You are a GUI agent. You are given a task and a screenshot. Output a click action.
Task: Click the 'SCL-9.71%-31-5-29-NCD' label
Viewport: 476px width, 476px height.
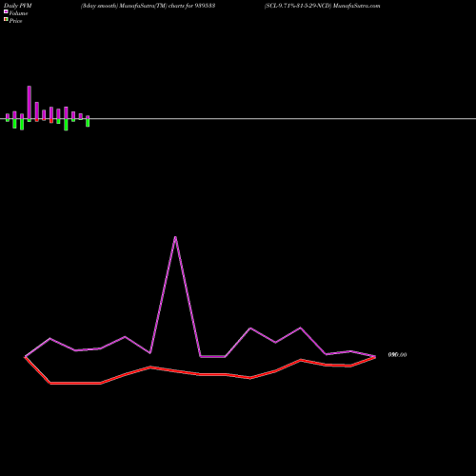(298, 6)
